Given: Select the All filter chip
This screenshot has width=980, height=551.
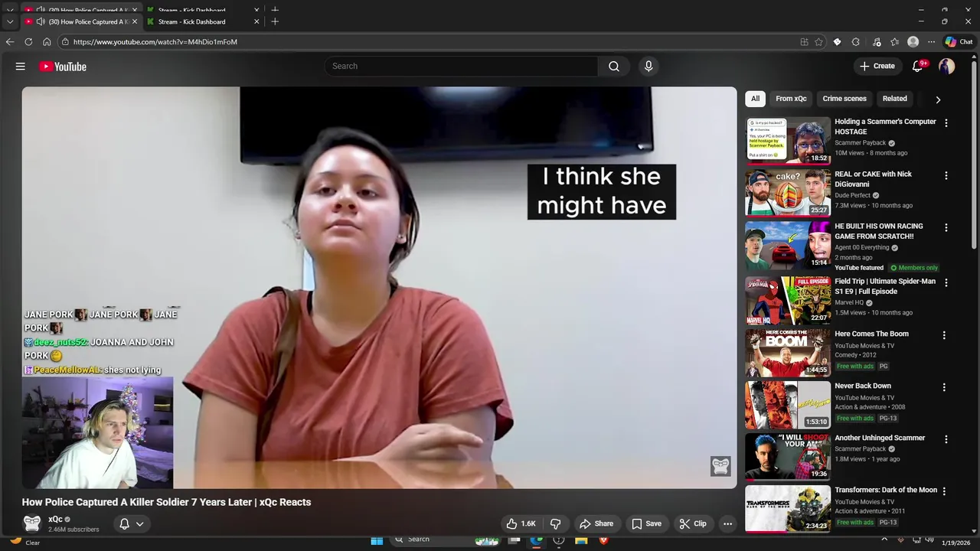Looking at the screenshot, I should 755,99.
